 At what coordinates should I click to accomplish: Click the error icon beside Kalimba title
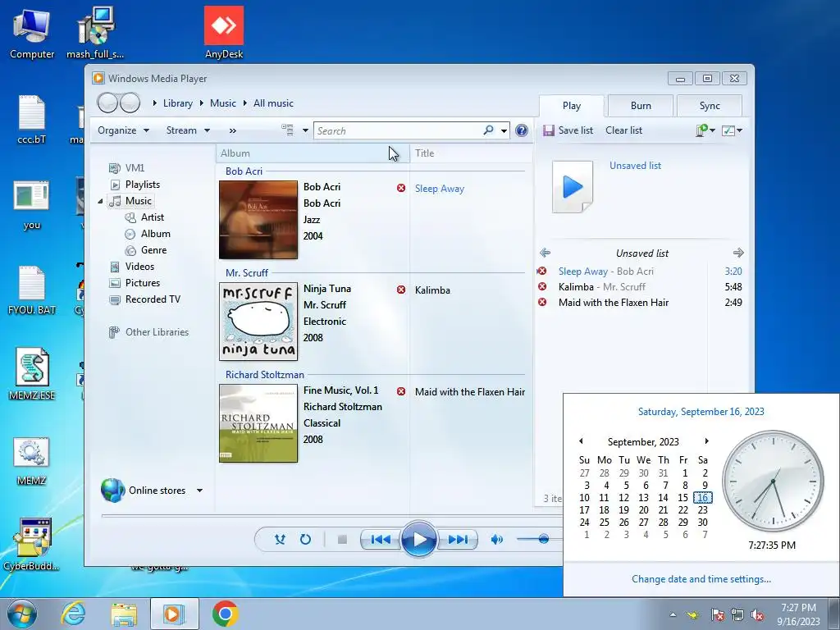click(400, 290)
